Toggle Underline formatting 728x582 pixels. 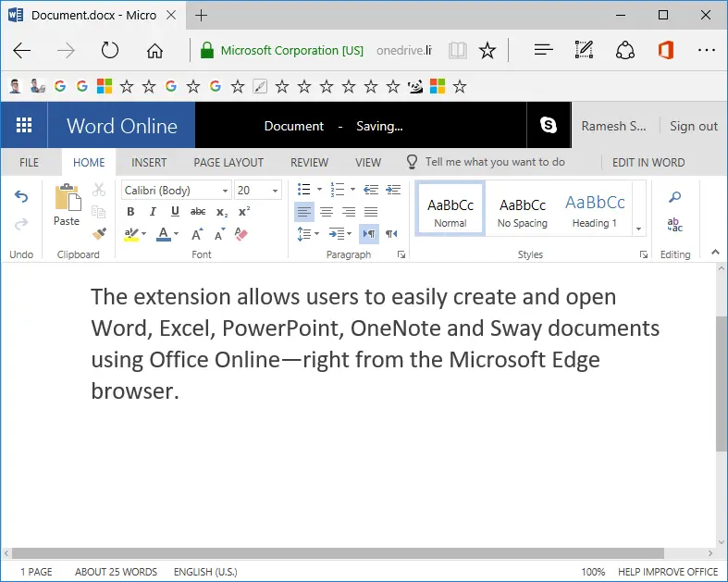pyautogui.click(x=175, y=212)
